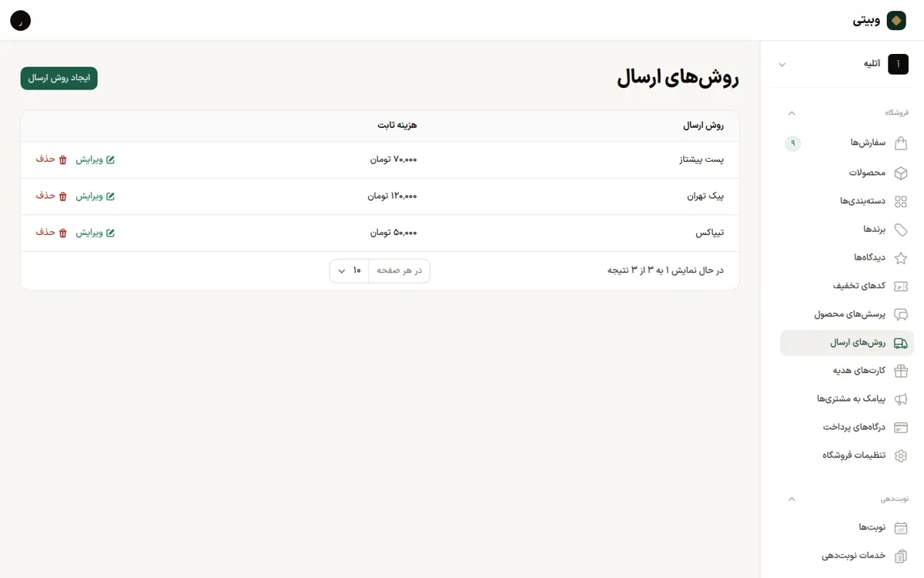
Task: Click the edit pencil icon for پست پیشتاز
Action: [x=110, y=160]
